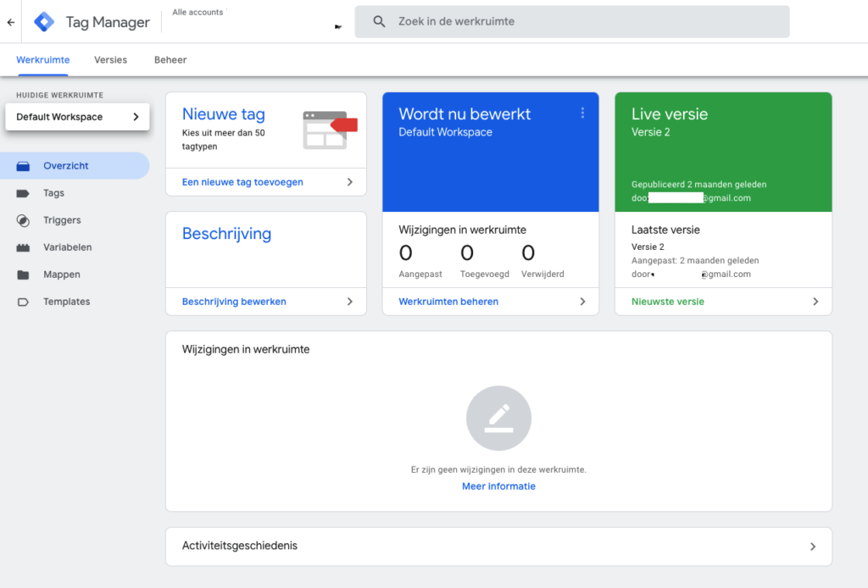The width and height of the screenshot is (868, 588).
Task: Open the Default Workspace selector
Action: pos(77,117)
